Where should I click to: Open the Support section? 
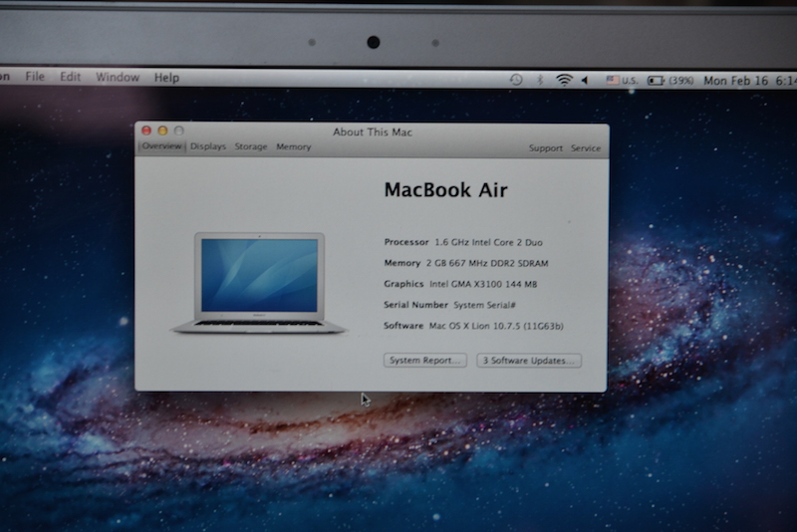pyautogui.click(x=545, y=148)
